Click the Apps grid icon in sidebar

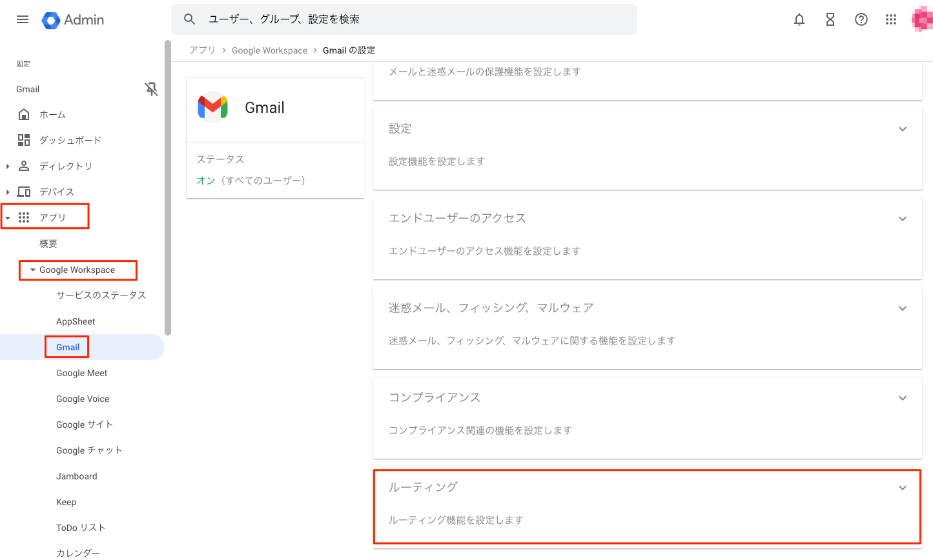[24, 217]
